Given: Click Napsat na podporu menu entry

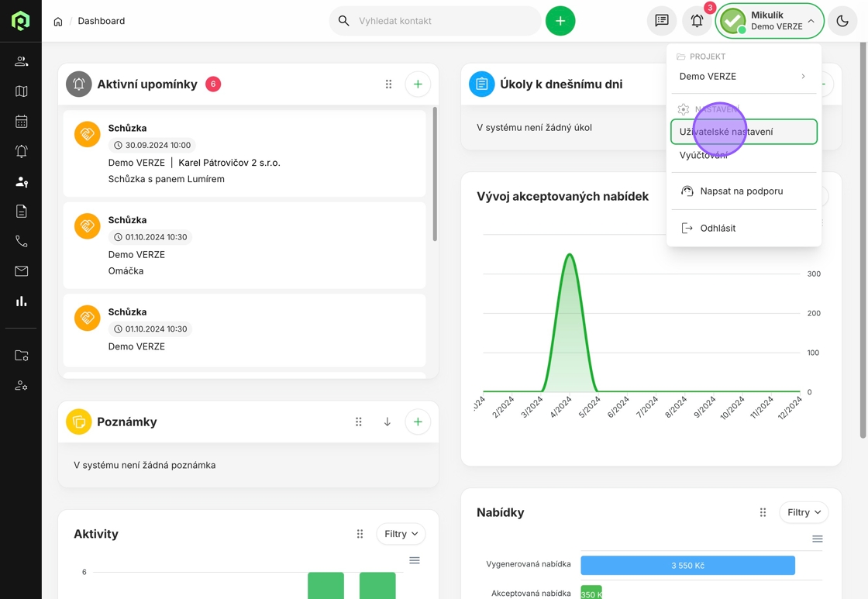Looking at the screenshot, I should 741,191.
